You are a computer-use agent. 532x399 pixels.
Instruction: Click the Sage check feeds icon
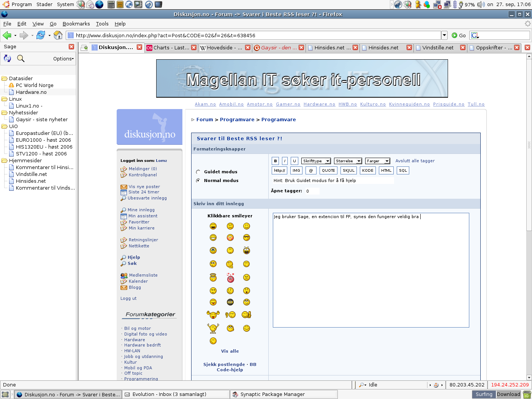coord(7,59)
